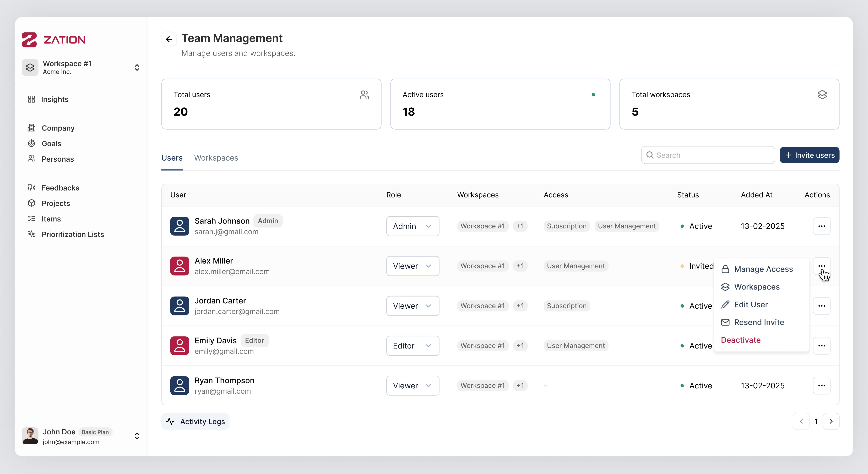Go to Goals in sidebar
This screenshot has width=868, height=474.
[x=51, y=144]
